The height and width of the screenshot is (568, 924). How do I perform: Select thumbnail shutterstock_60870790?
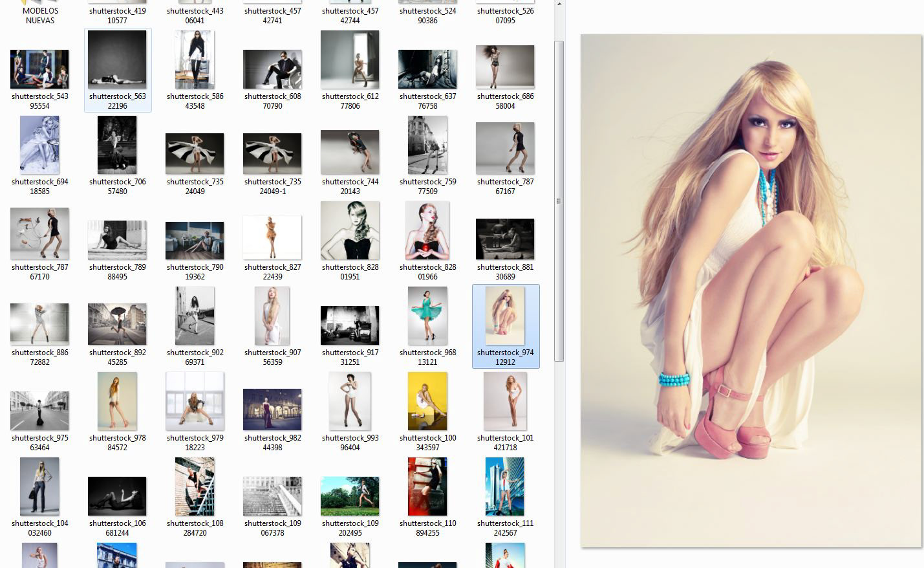(272, 69)
